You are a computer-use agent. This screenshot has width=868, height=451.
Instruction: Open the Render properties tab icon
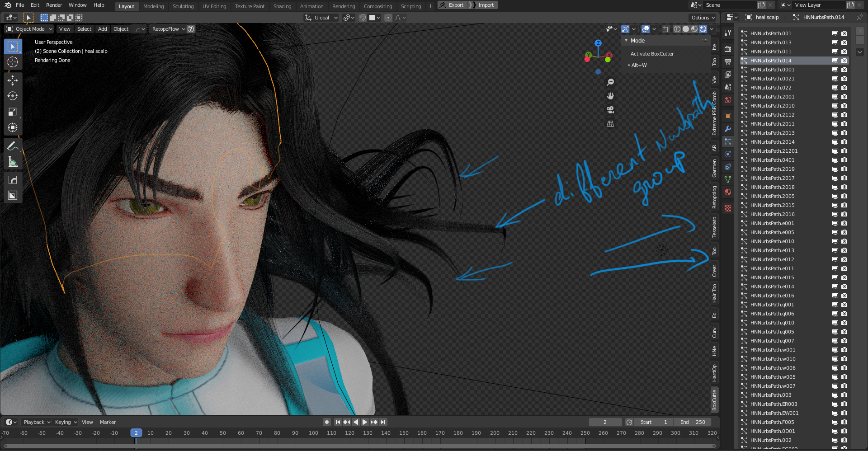728,49
